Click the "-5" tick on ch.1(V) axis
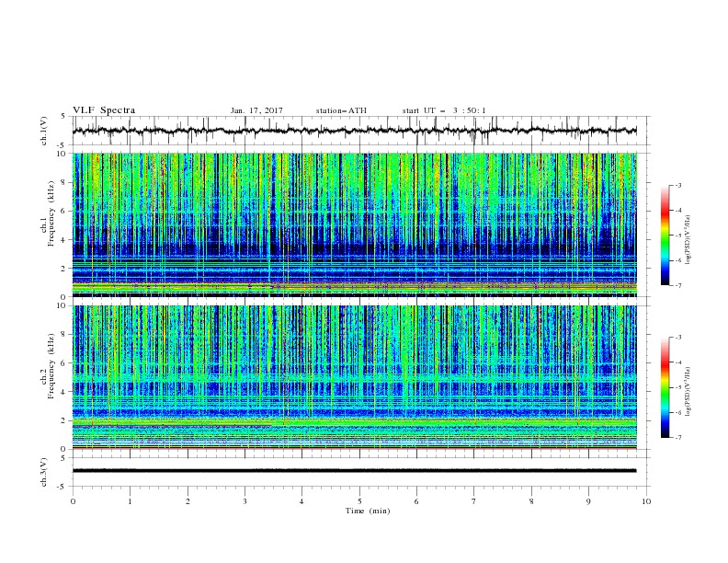Viewport: 728px width, 563px height. [x=63, y=145]
